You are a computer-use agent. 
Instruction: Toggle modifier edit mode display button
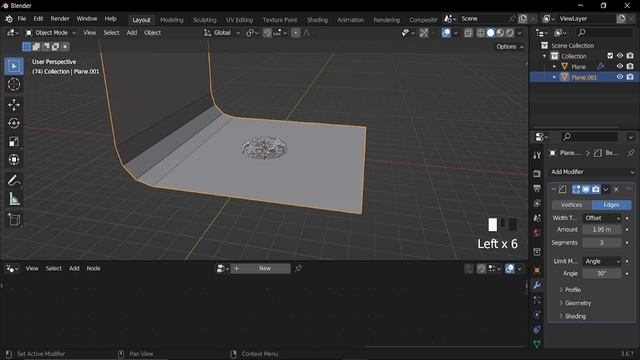[x=576, y=189]
